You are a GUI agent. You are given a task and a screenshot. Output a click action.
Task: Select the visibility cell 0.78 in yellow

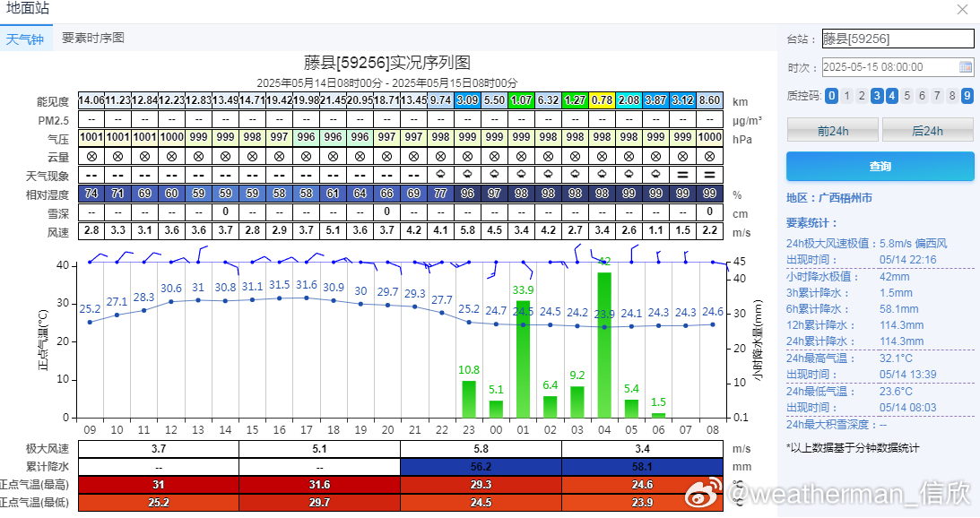[x=602, y=100]
